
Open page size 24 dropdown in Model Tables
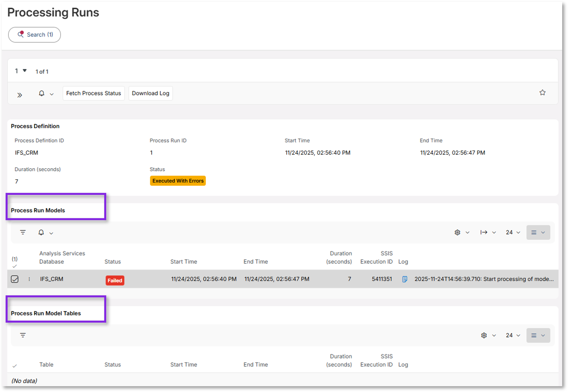(513, 335)
